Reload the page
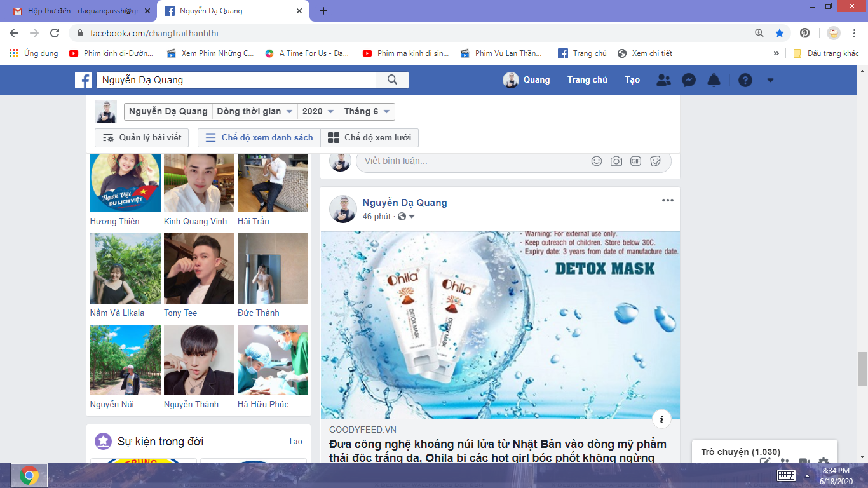868x488 pixels. (x=55, y=33)
